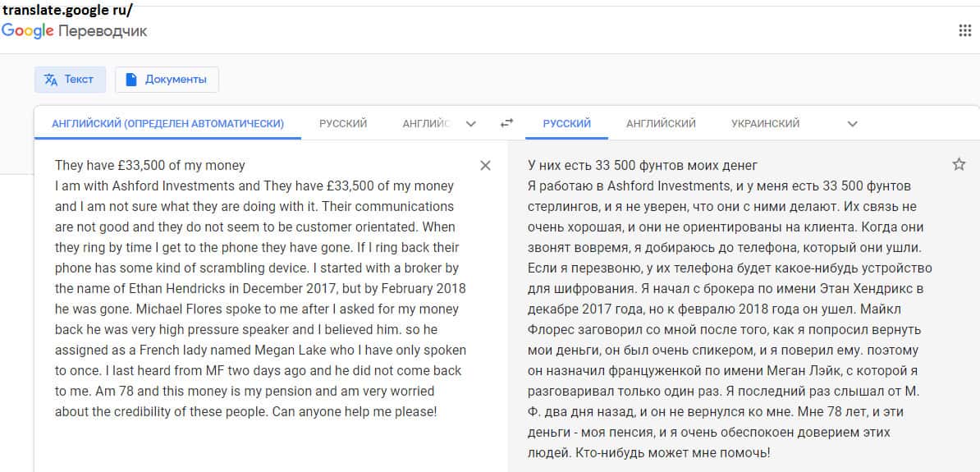Expand the source language dropdown chevron
The height and width of the screenshot is (472, 980).
coord(470,124)
